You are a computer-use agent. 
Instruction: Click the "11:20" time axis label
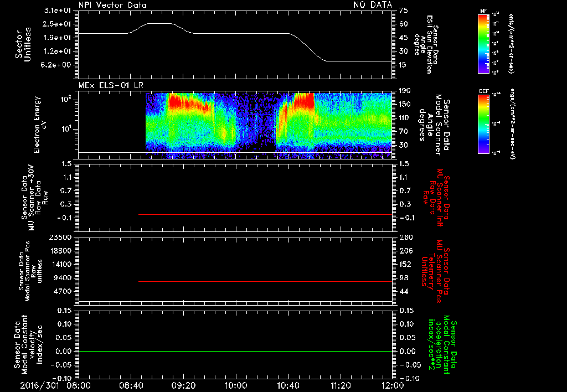[x=341, y=385]
